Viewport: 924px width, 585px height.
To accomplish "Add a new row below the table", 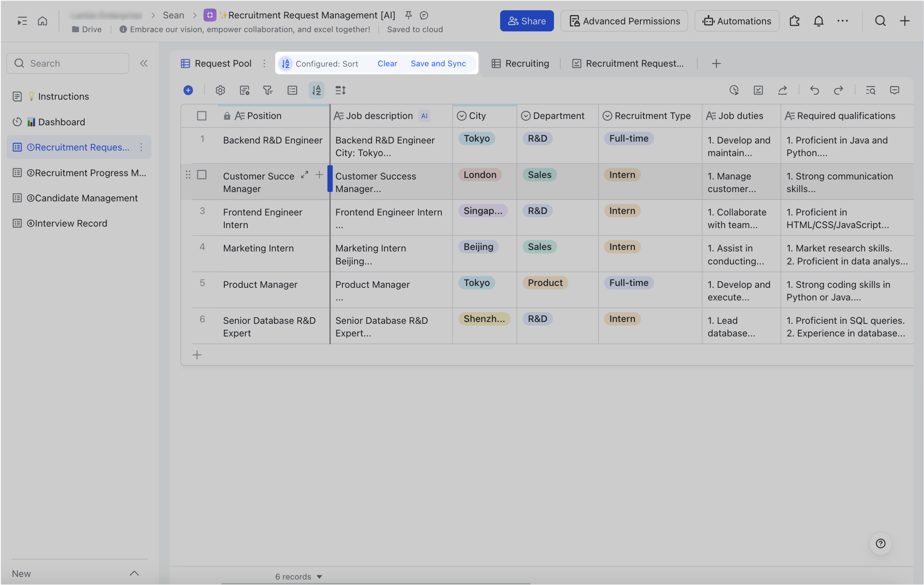I will (x=197, y=355).
